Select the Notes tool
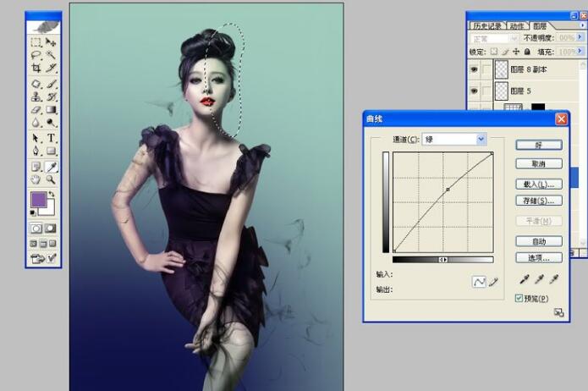This screenshot has width=588, height=391. [x=36, y=167]
